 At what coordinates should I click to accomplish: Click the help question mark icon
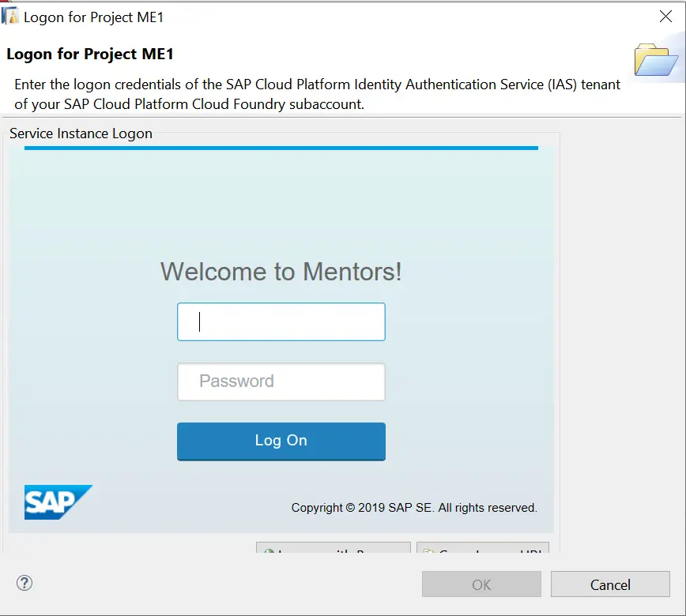(x=24, y=583)
